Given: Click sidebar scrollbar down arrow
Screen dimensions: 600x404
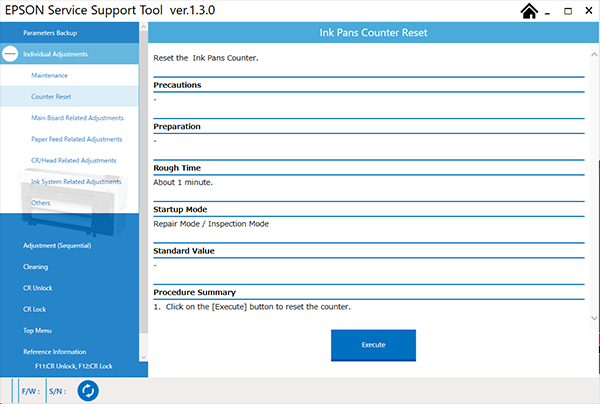Looking at the screenshot, I should (143, 357).
